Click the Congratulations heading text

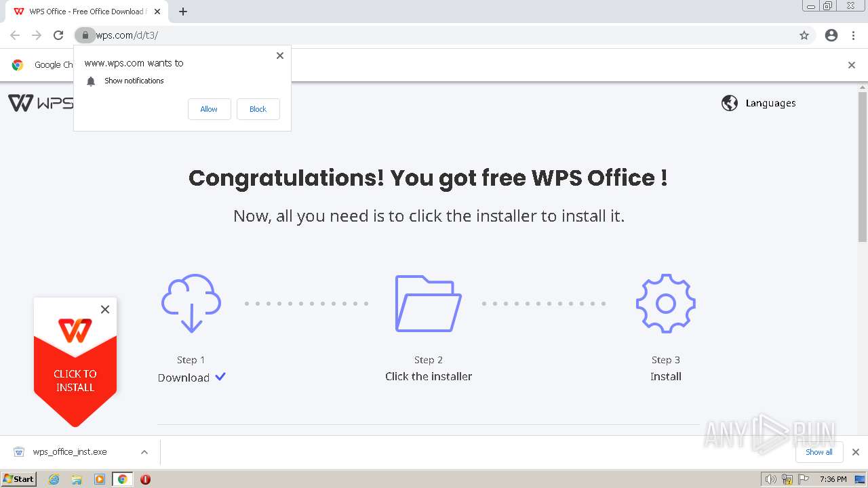click(x=428, y=178)
